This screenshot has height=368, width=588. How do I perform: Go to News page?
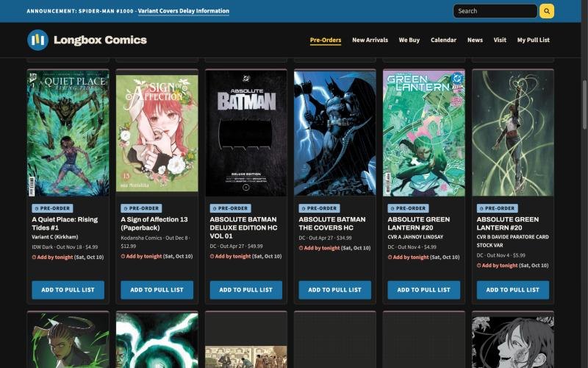[x=475, y=40]
